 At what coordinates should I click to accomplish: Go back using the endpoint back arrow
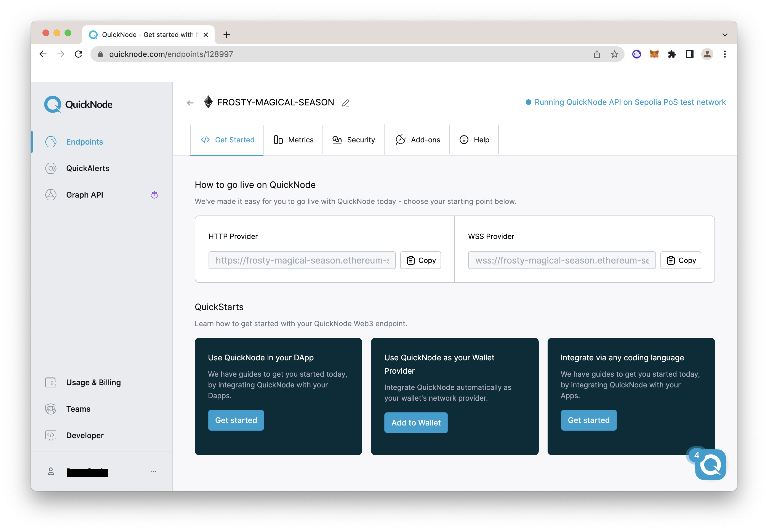pos(190,103)
